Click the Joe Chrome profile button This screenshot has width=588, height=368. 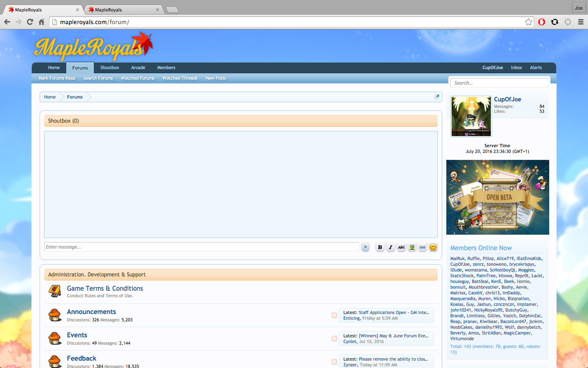[579, 8]
